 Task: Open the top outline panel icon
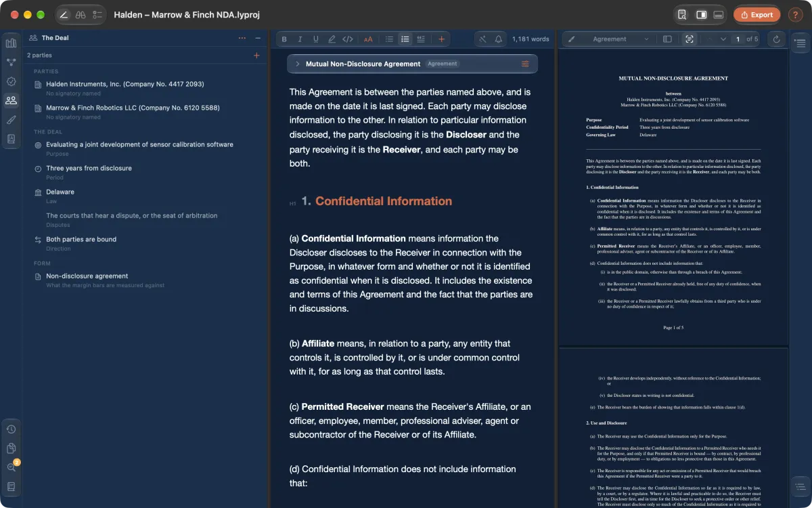click(x=800, y=43)
